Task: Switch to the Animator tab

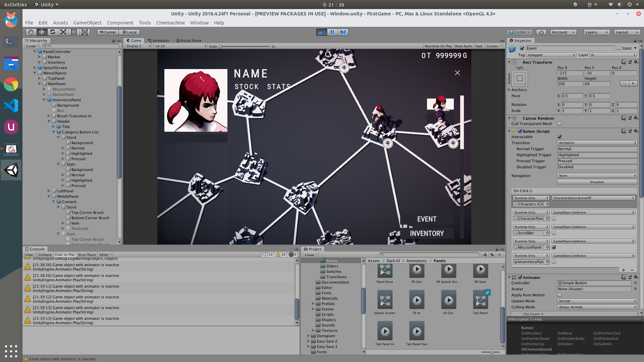Action: [158, 41]
